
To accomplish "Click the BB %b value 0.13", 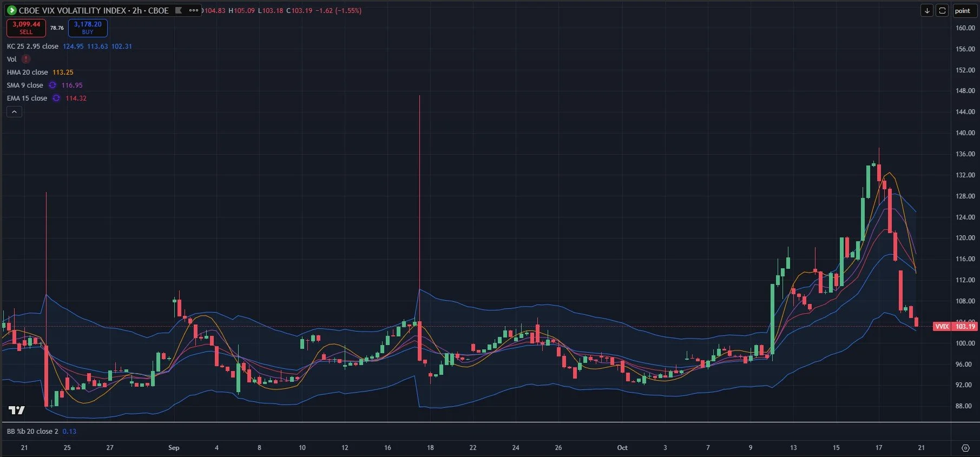I will pyautogui.click(x=69, y=432).
